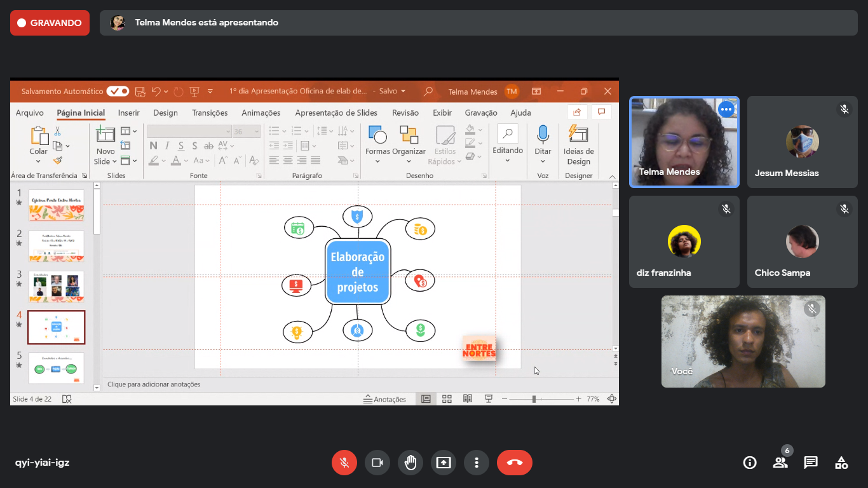Image resolution: width=868 pixels, height=488 pixels.
Task: Open the activities shapes icon
Action: 841,463
